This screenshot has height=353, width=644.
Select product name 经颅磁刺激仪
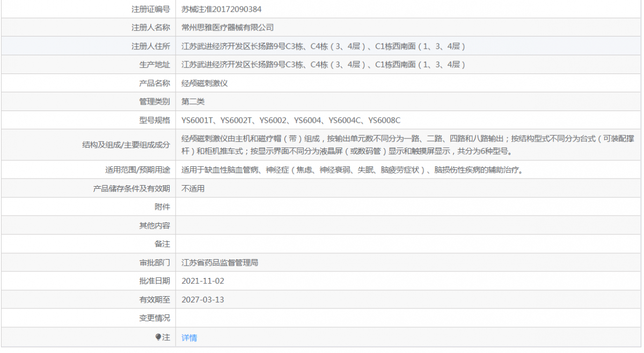[x=205, y=83]
